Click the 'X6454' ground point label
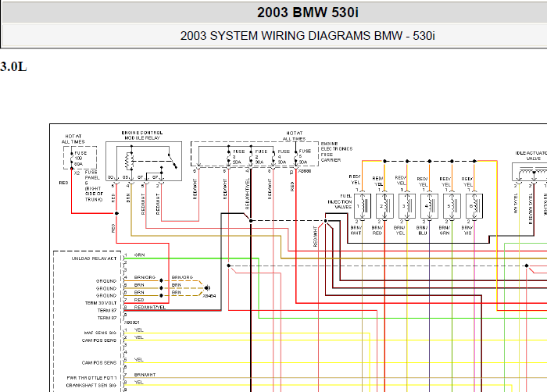The image size is (547, 392). click(209, 296)
